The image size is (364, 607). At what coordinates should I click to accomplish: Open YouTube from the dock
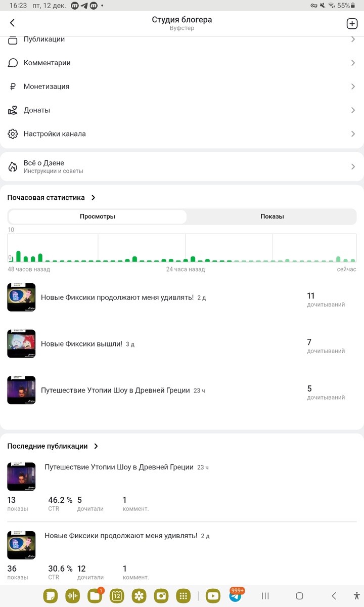pyautogui.click(x=213, y=596)
